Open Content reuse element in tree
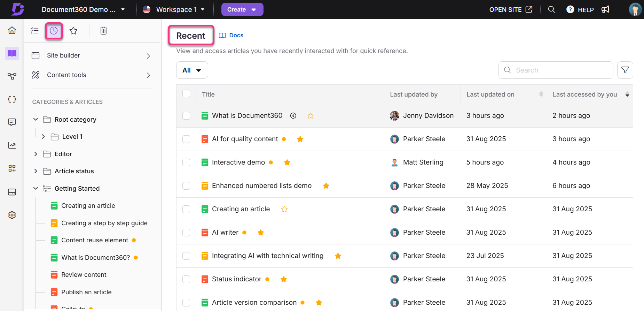Viewport: 644px width, 311px height. tap(95, 240)
